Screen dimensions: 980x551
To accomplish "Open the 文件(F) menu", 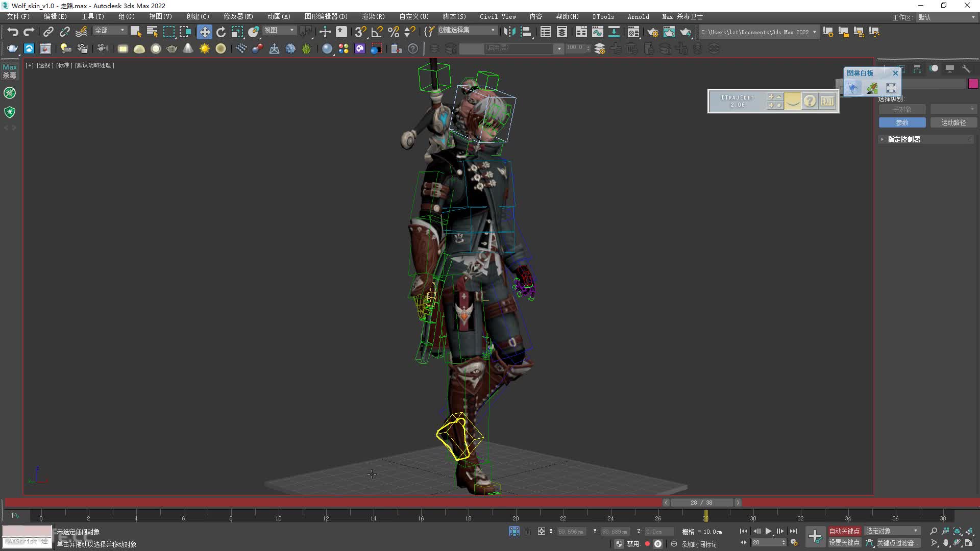I will (x=18, y=17).
